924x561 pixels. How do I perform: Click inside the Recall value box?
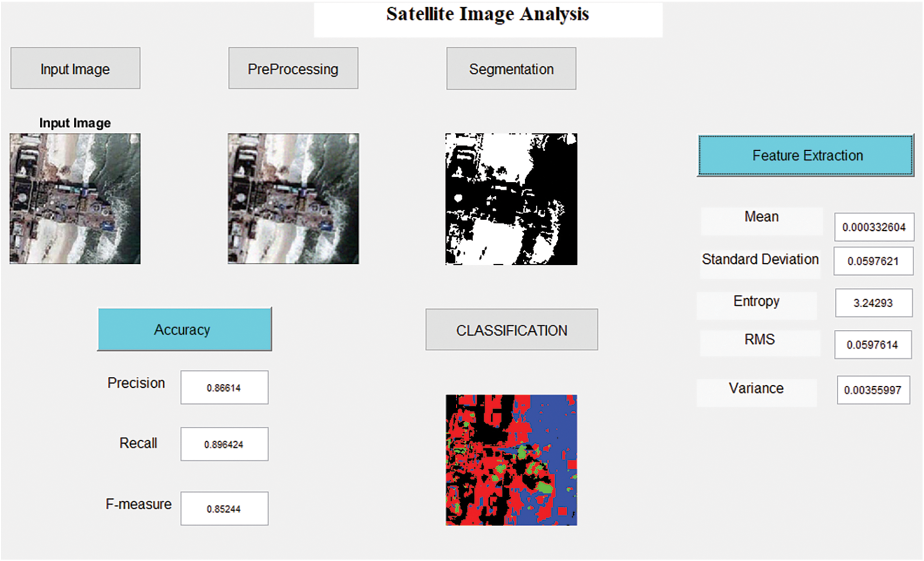tap(224, 444)
